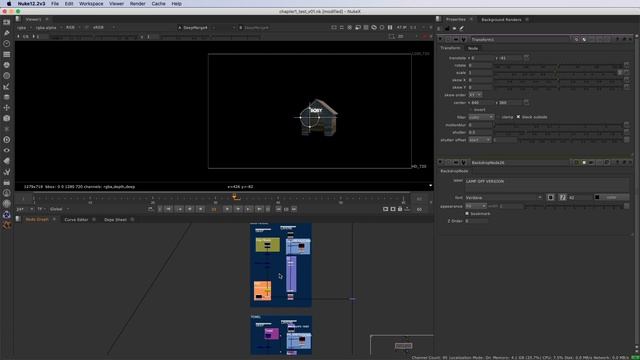This screenshot has width=640, height=360.
Task: Toggle the invert checkbox in Transform1
Action: [470, 110]
